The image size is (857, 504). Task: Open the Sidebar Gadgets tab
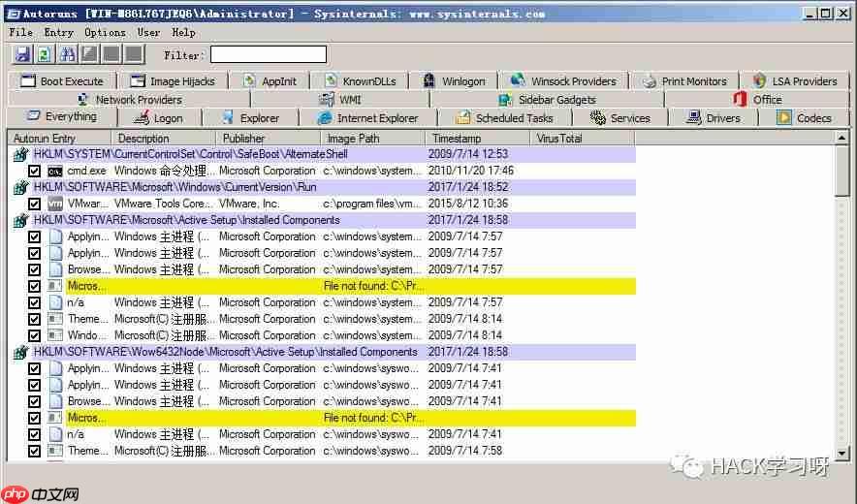pyautogui.click(x=547, y=100)
